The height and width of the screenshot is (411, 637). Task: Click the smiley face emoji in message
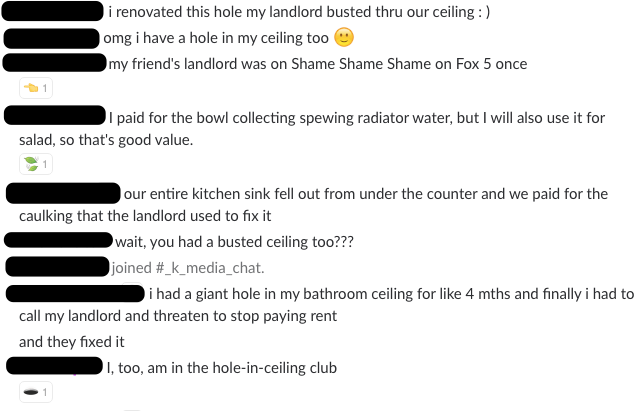pos(344,37)
